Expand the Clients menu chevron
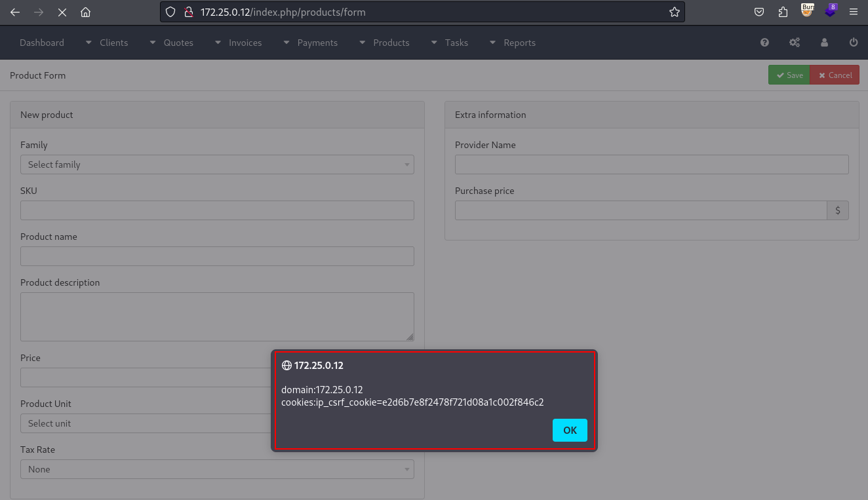This screenshot has height=500, width=868. (89, 42)
